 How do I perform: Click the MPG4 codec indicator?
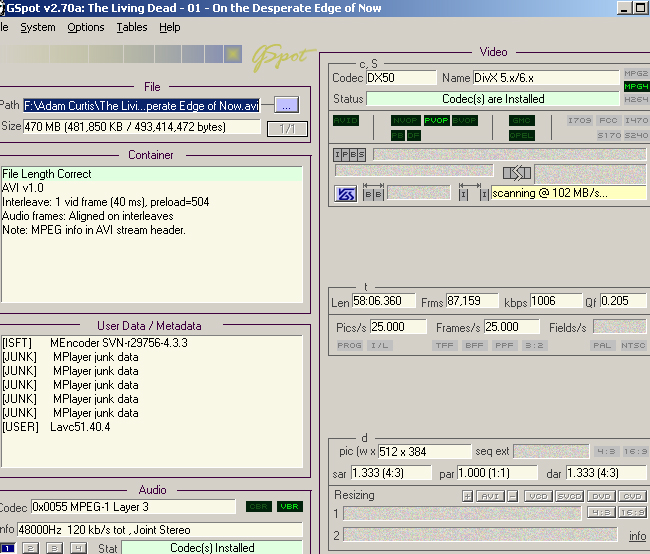[636, 87]
